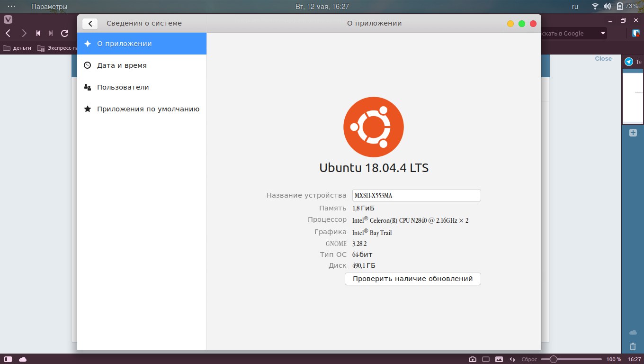Open the Activities dots in top panel
The height and width of the screenshot is (364, 644).
pyautogui.click(x=12, y=7)
